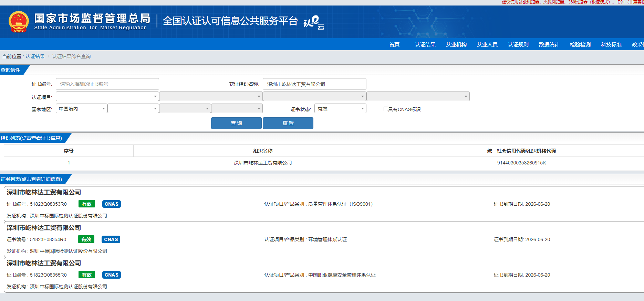The width and height of the screenshot is (644, 301).
Task: Click the 获证组织名称 input field
Action: [314, 84]
